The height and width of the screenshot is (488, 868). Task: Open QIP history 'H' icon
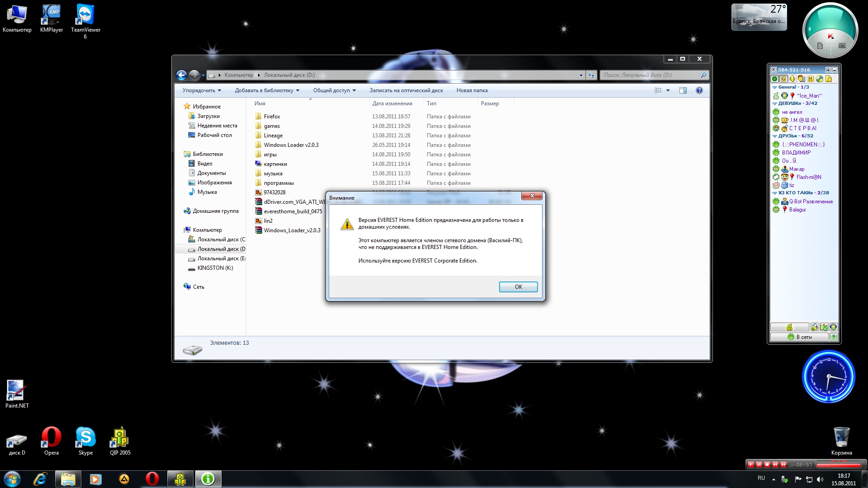click(811, 79)
